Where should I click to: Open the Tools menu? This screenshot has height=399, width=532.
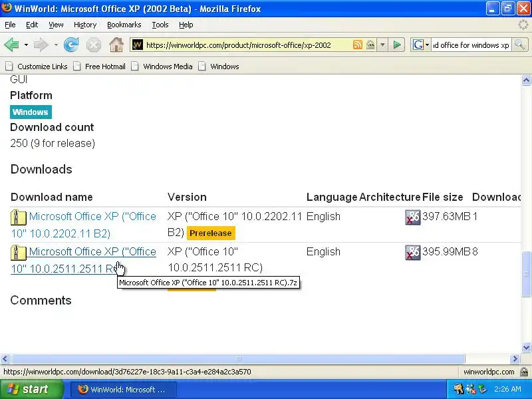tap(160, 25)
